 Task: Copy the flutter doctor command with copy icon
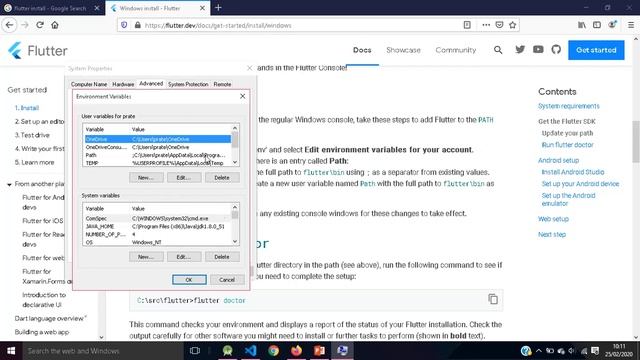[493, 299]
